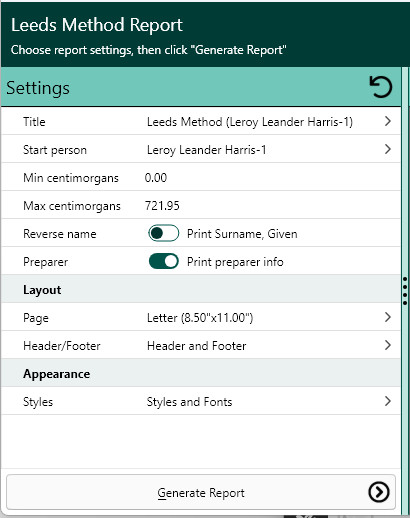The height and width of the screenshot is (518, 410).
Task: Edit the Max centimorgans value 721.95
Action: coord(162,206)
